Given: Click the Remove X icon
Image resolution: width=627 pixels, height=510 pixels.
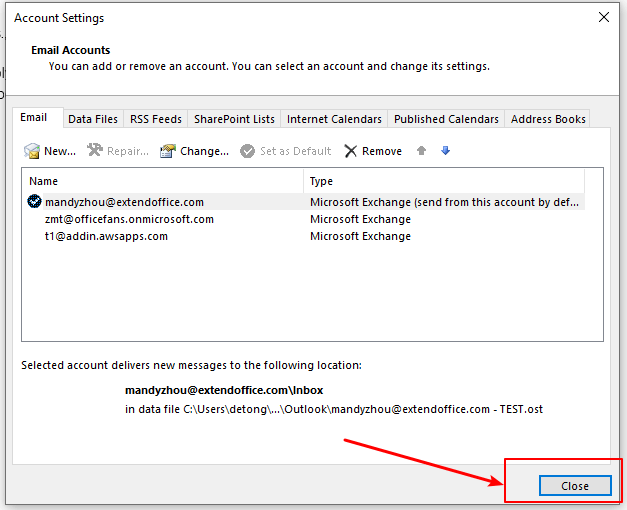Looking at the screenshot, I should tap(351, 151).
